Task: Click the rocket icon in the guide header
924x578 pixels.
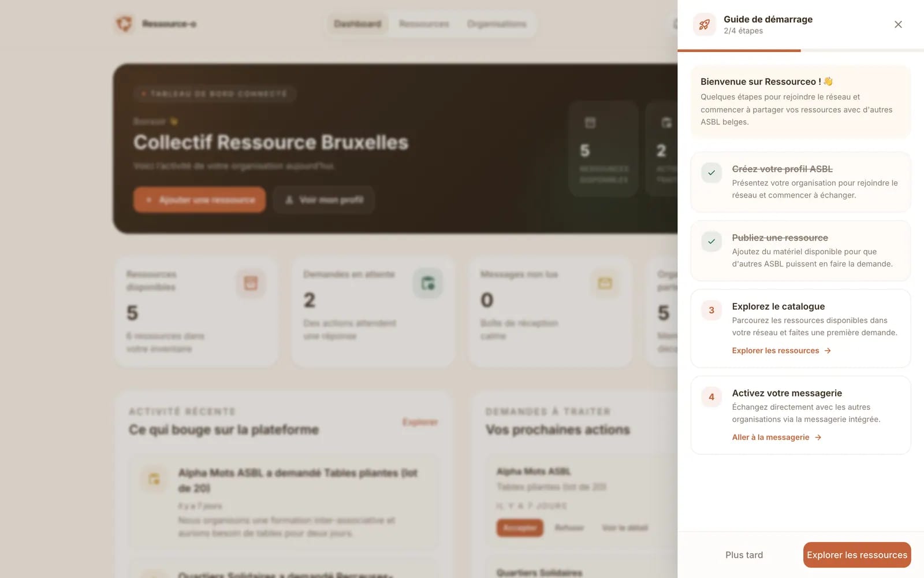Action: (x=705, y=24)
